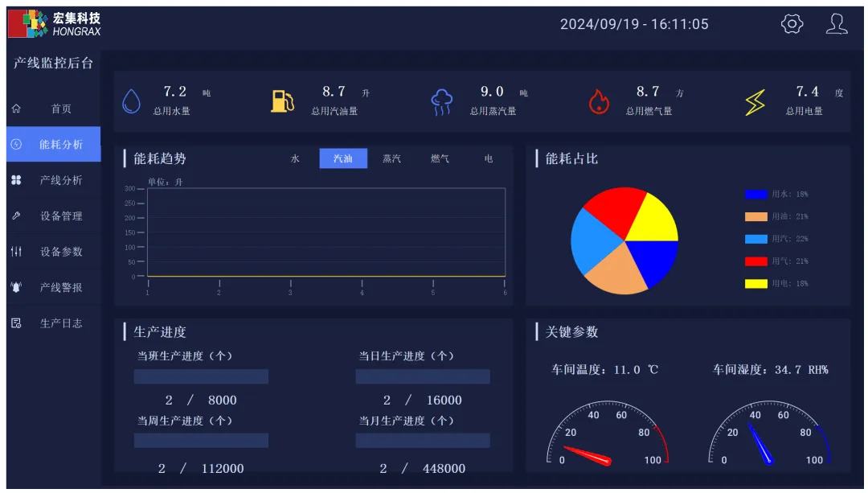Image resolution: width=868 pixels, height=493 pixels.
Task: Click the red 用气 legend swatch
Action: coord(755,261)
